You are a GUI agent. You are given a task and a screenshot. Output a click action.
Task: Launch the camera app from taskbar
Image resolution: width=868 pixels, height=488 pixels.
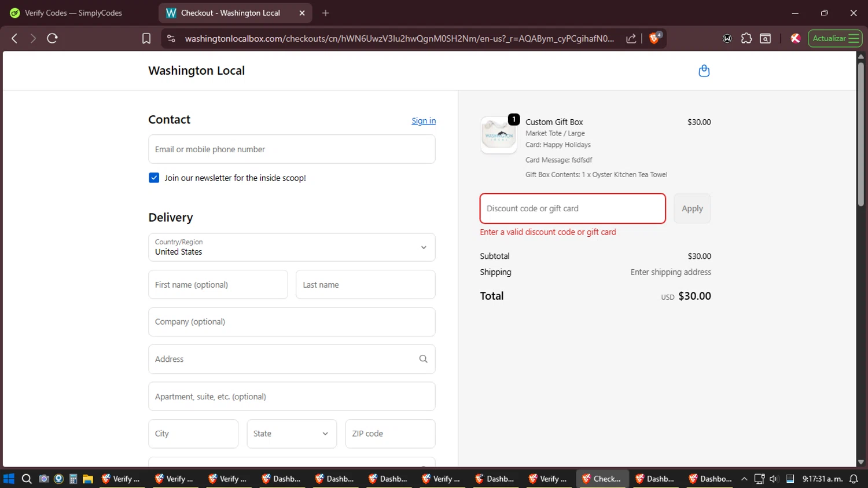click(x=43, y=479)
